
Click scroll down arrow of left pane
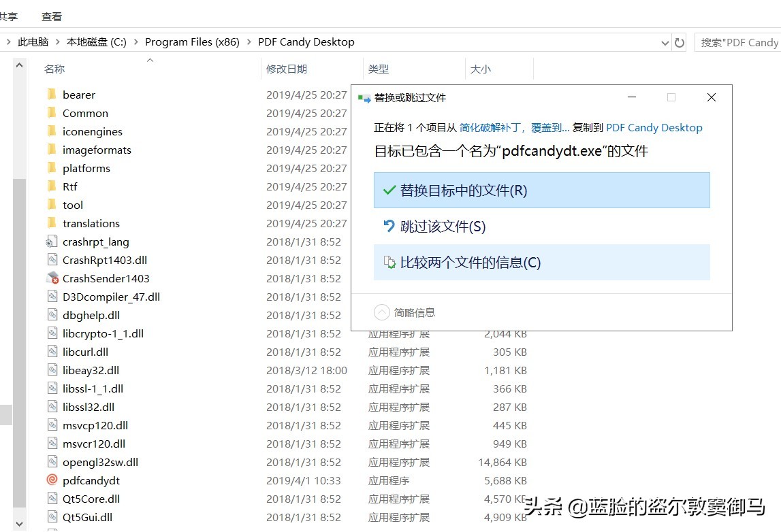click(x=20, y=524)
